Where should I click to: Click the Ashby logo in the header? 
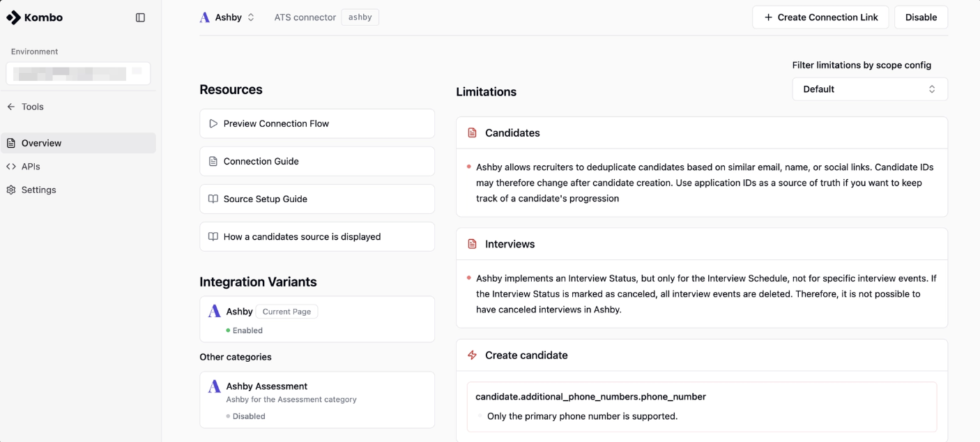click(205, 17)
